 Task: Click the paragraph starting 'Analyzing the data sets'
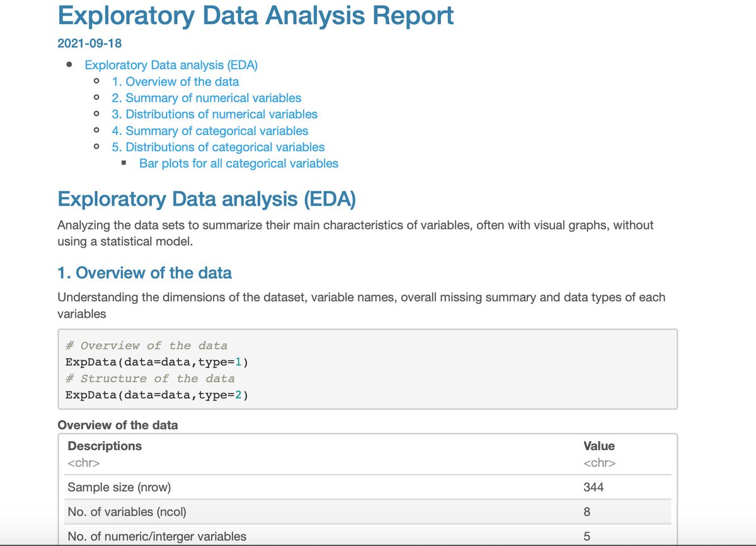pyautogui.click(x=355, y=233)
